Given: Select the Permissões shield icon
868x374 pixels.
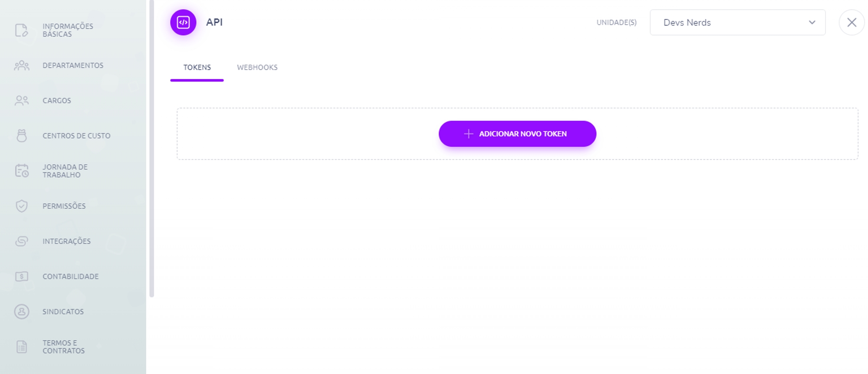Looking at the screenshot, I should click(21, 206).
